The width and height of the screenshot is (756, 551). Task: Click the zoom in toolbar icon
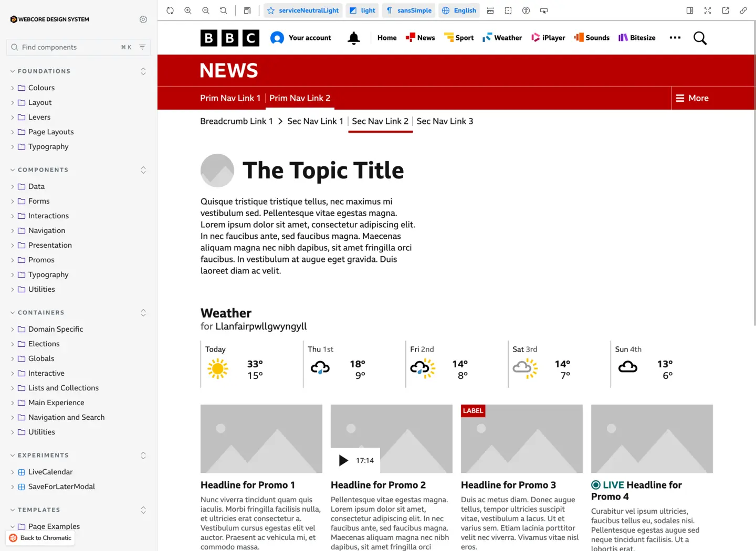[188, 10]
